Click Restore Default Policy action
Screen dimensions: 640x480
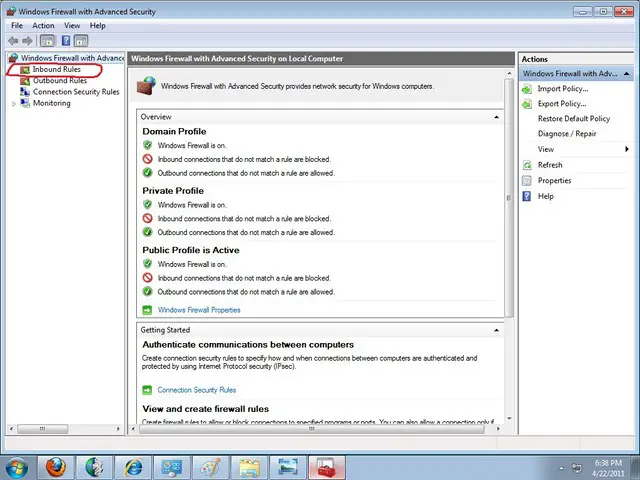[x=574, y=119]
